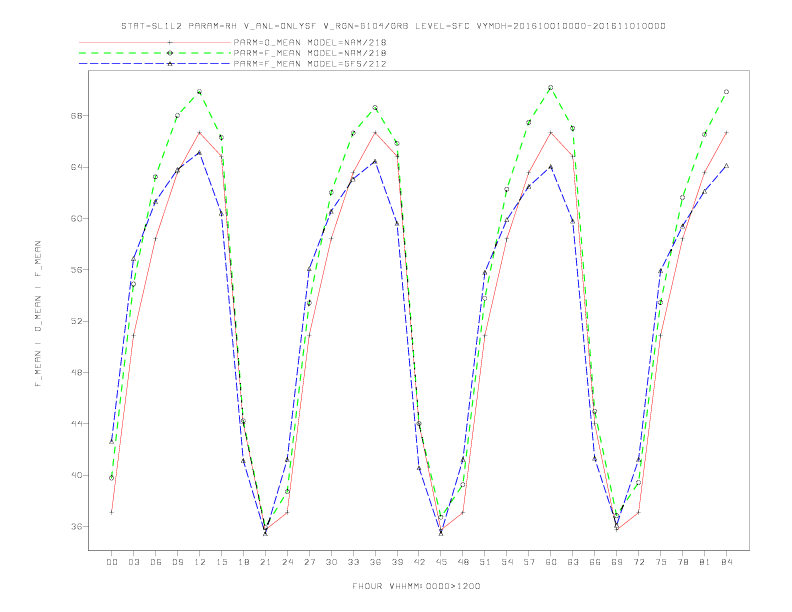This screenshot has height=612, width=792.
Task: Click x-axis hour label 63
Action: (573, 562)
